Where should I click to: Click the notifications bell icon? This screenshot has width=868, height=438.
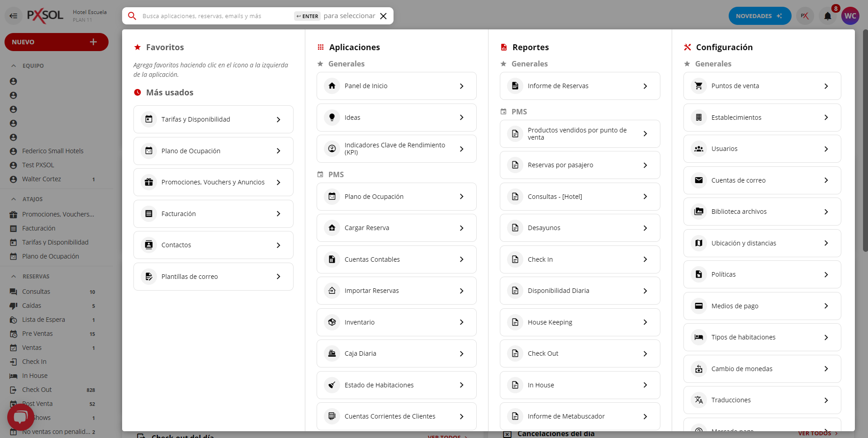pos(827,16)
